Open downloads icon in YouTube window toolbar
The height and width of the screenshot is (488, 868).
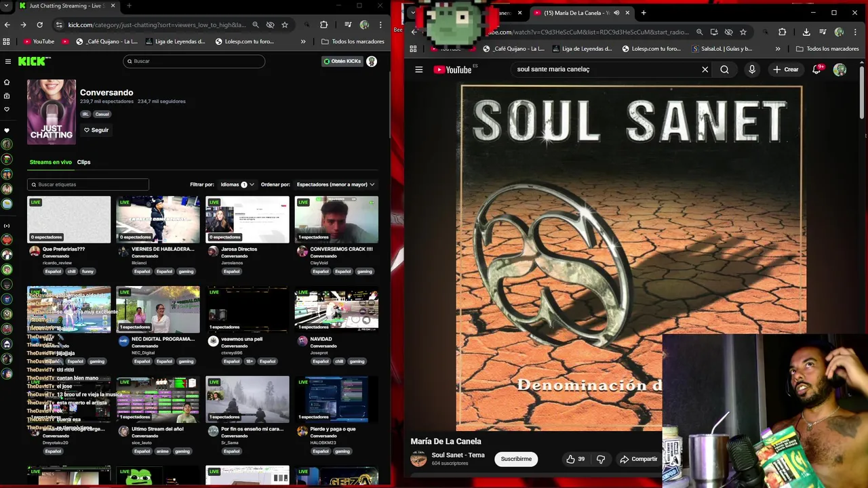click(806, 32)
